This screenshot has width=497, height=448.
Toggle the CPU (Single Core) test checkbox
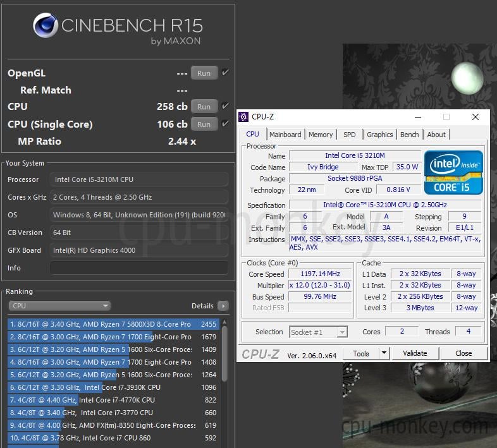tap(225, 124)
